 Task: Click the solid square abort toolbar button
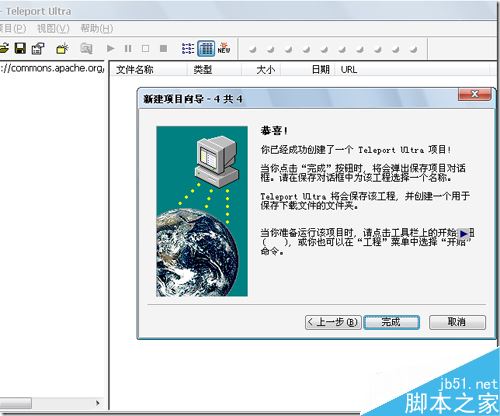click(x=163, y=49)
